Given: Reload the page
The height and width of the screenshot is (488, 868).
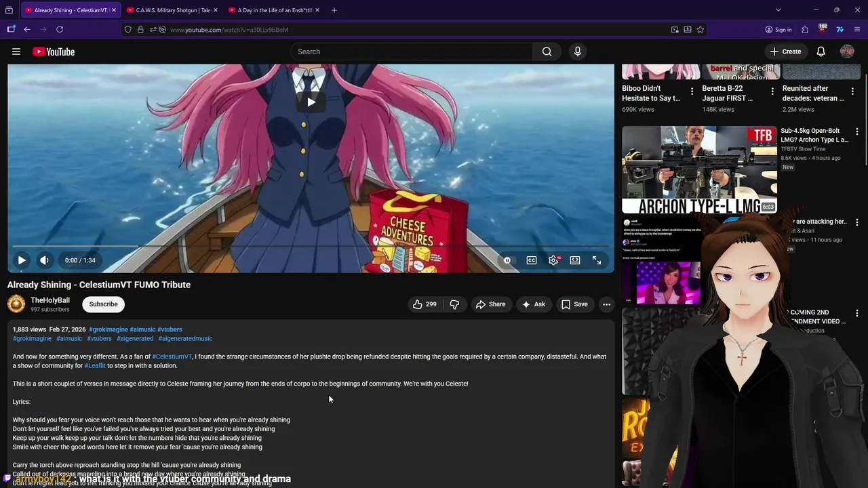Looking at the screenshot, I should 60,29.
